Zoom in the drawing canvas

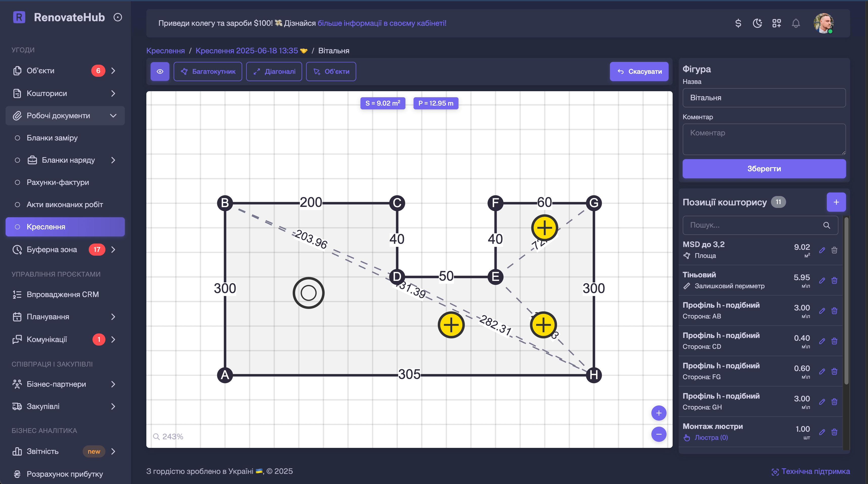point(659,413)
